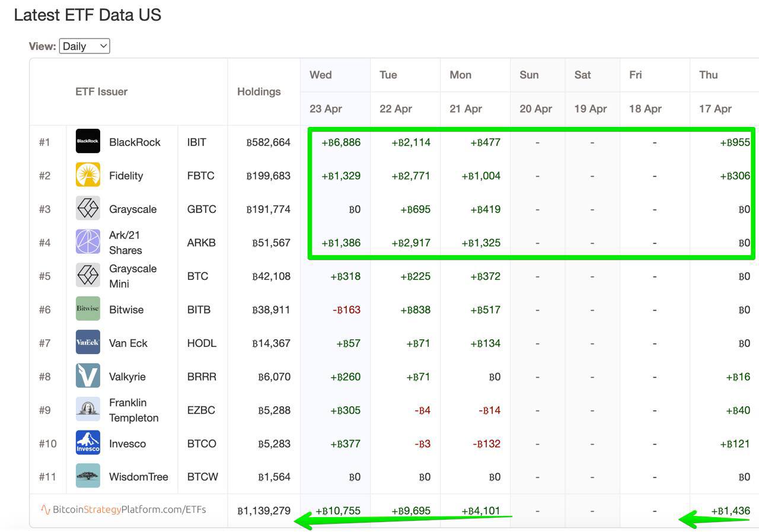
Task: Click Monday total +₿4,101
Action: pyautogui.click(x=481, y=511)
